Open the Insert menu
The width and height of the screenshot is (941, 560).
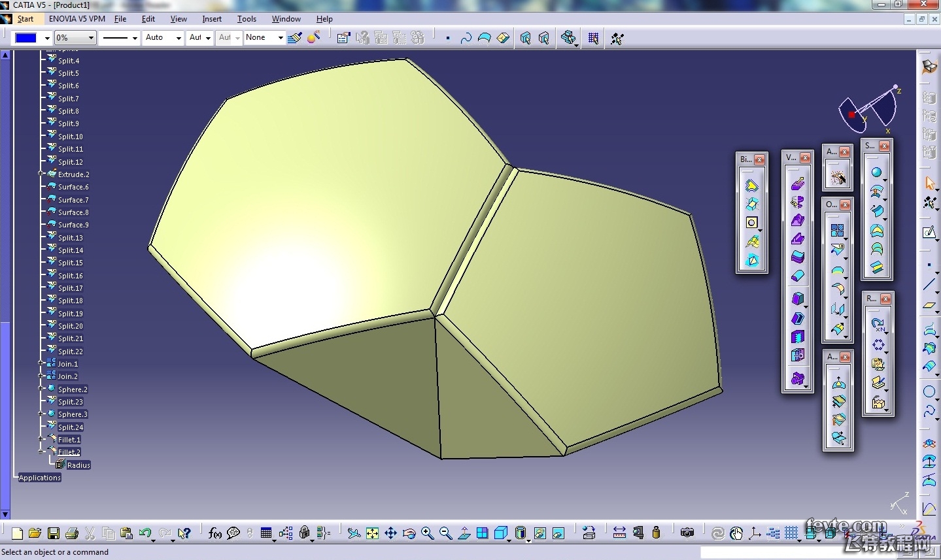(212, 19)
